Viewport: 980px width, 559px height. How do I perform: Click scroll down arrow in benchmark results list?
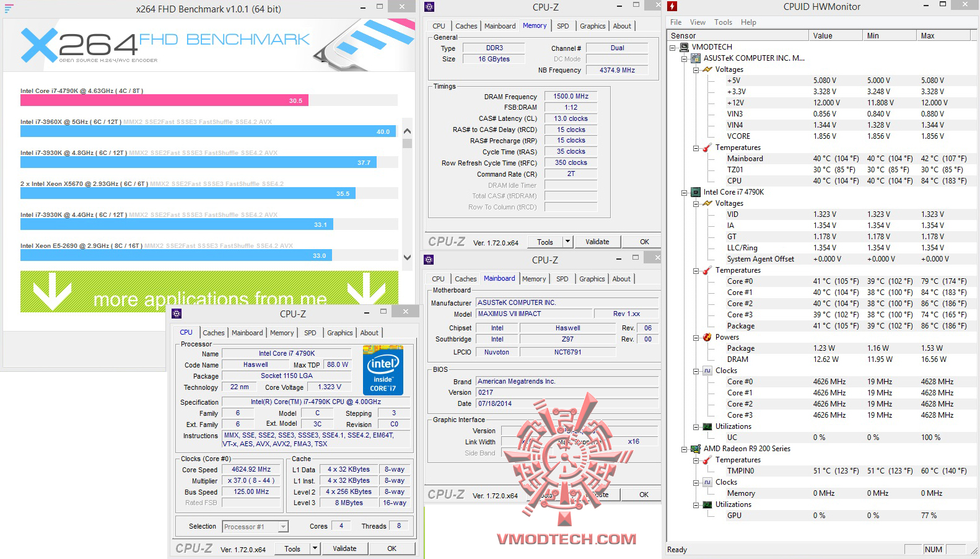click(x=407, y=257)
